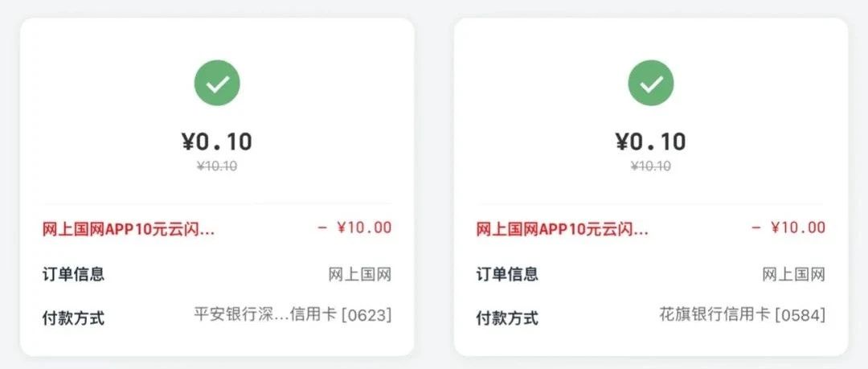868x369 pixels.
Task: Click the right payment receipt card background
Action: (x=651, y=187)
